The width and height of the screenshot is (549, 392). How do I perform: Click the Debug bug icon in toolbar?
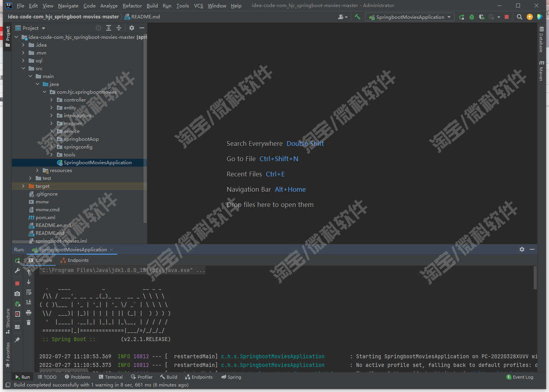[x=472, y=17]
